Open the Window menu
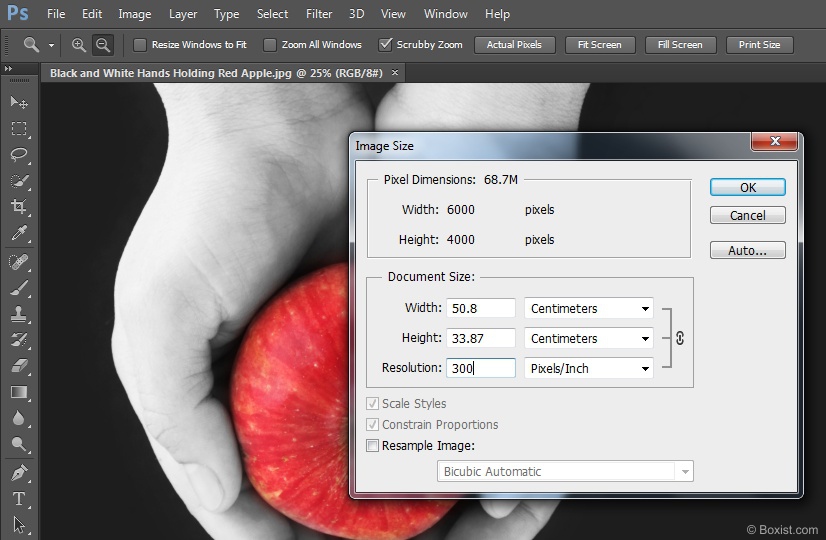This screenshot has width=826, height=540. point(446,14)
